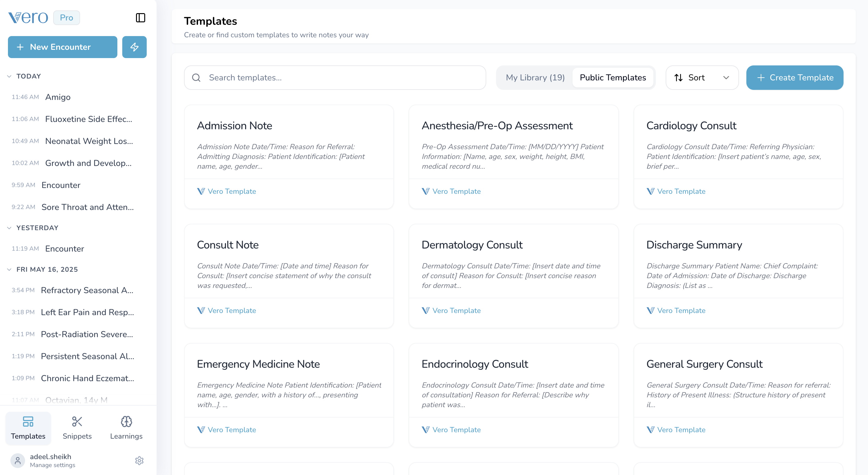Screen dimensions: 868x475
Task: Click the search magnifier icon
Action: (196, 77)
